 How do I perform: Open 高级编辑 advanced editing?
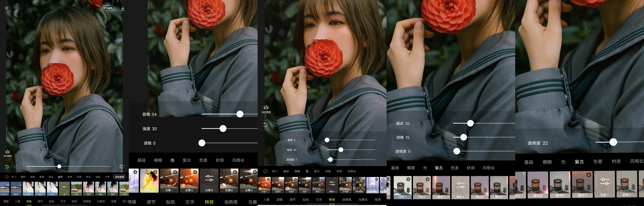[x=119, y=177]
